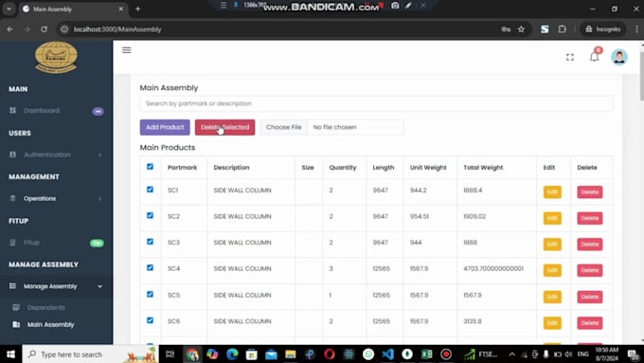Open Main Assembly submenu item

(50, 324)
